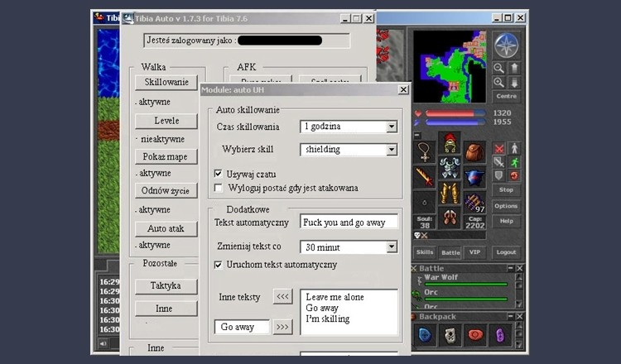This screenshot has height=364, width=621.
Task: Open Zmieniaj tekst co dropdown showing 30 minut
Action: [392, 247]
